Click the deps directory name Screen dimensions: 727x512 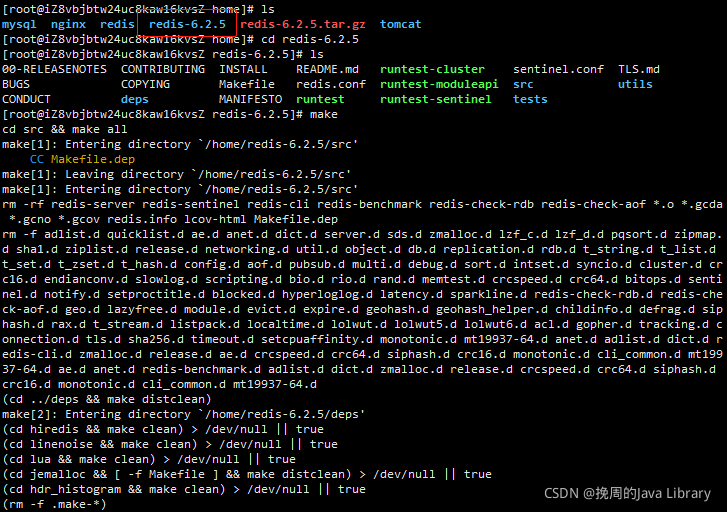click(135, 99)
